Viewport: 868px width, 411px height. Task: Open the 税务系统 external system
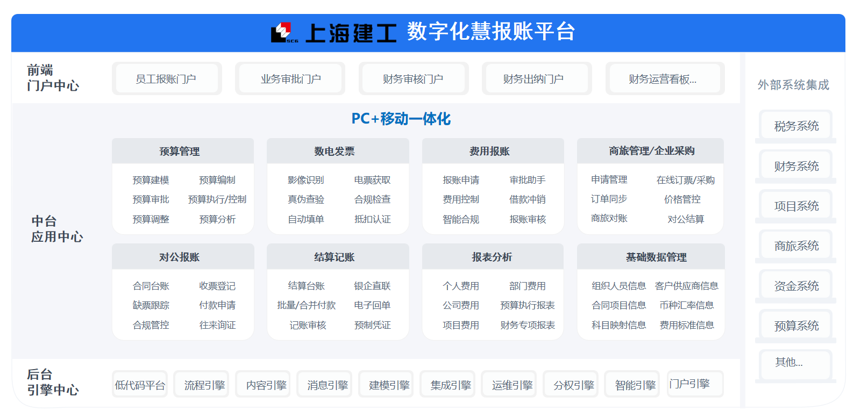tap(796, 126)
